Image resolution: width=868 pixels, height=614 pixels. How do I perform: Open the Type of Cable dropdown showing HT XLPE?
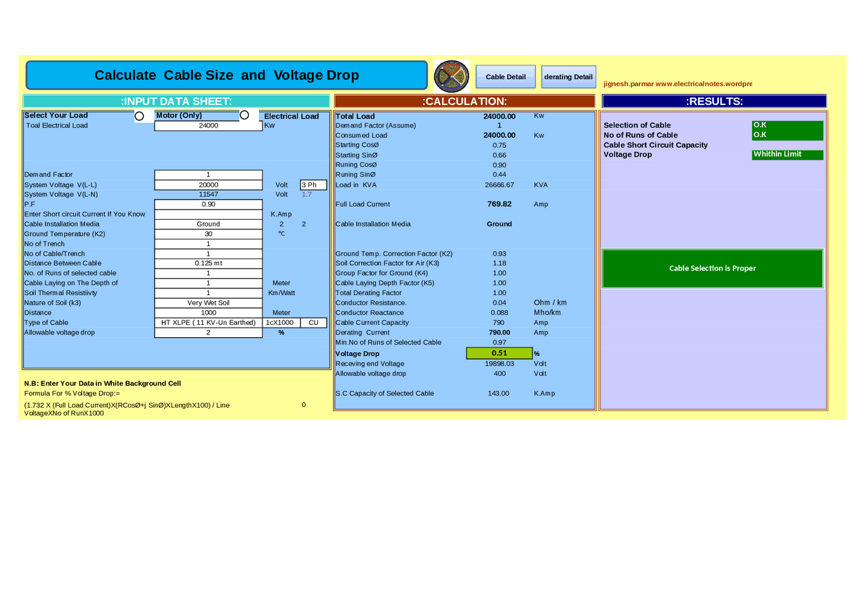(208, 322)
